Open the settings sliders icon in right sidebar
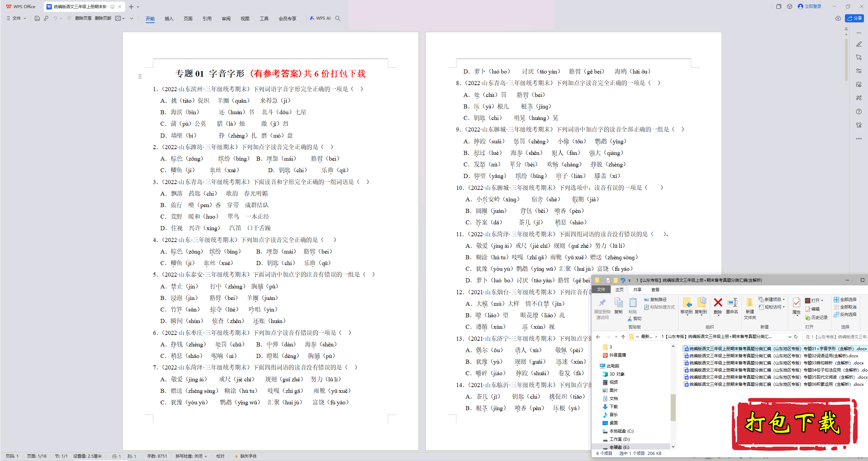This screenshot has width=868, height=461. (859, 71)
